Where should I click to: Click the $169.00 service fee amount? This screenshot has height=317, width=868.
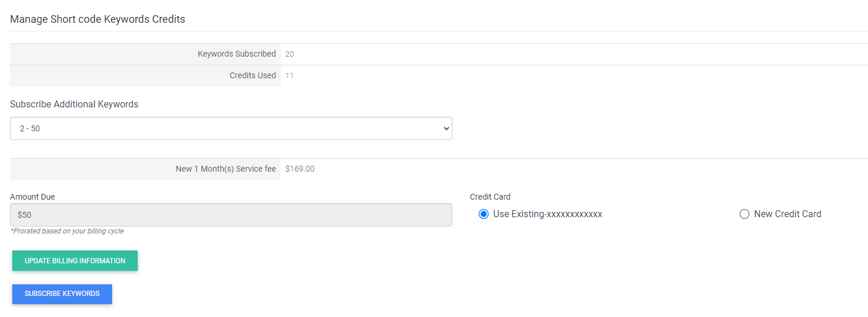click(x=300, y=169)
